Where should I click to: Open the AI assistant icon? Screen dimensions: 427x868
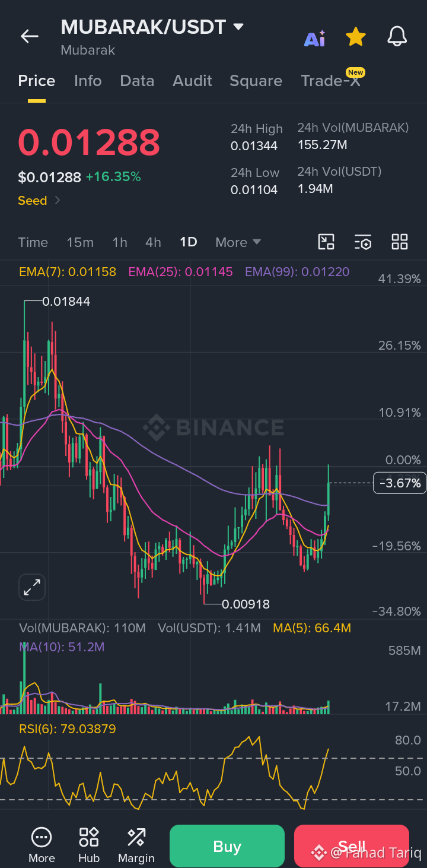(x=314, y=37)
